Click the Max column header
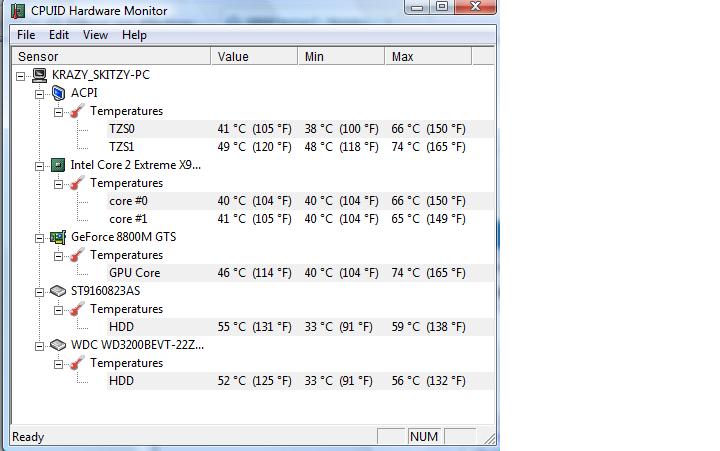Screen dimensions: 720x451 pos(428,56)
